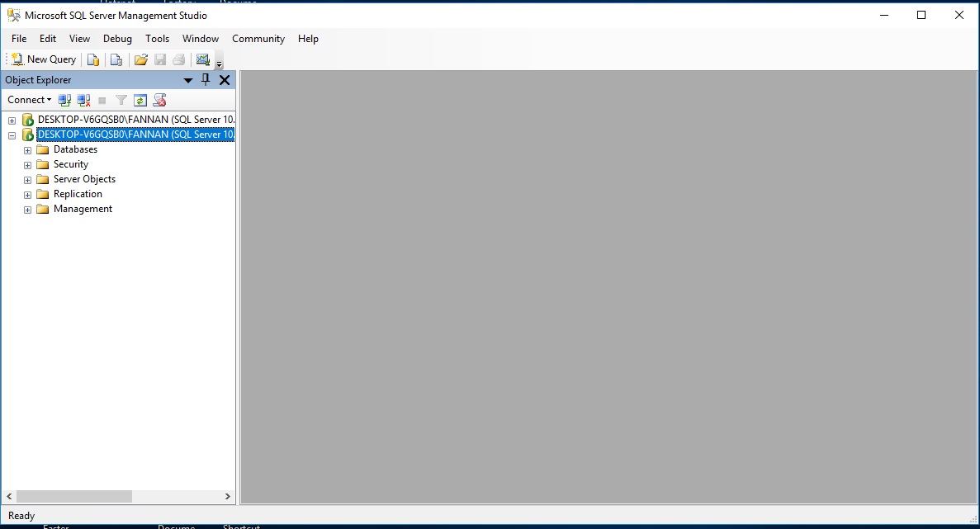Click the Management folder icon

(42, 210)
